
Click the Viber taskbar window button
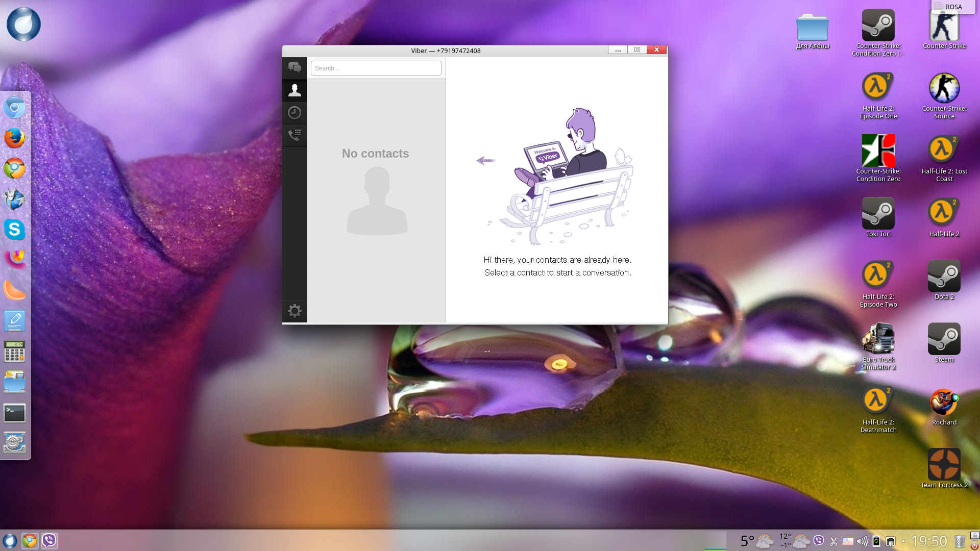50,541
